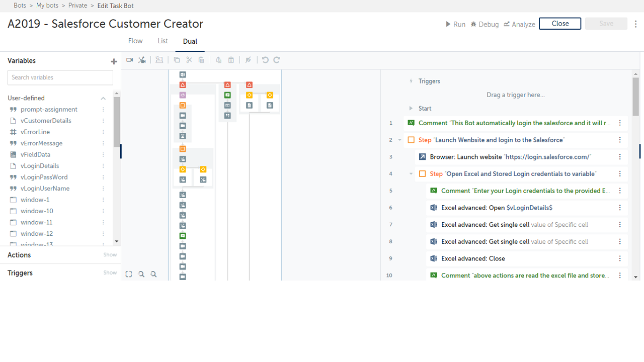
Task: Click the Run button
Action: tap(455, 24)
